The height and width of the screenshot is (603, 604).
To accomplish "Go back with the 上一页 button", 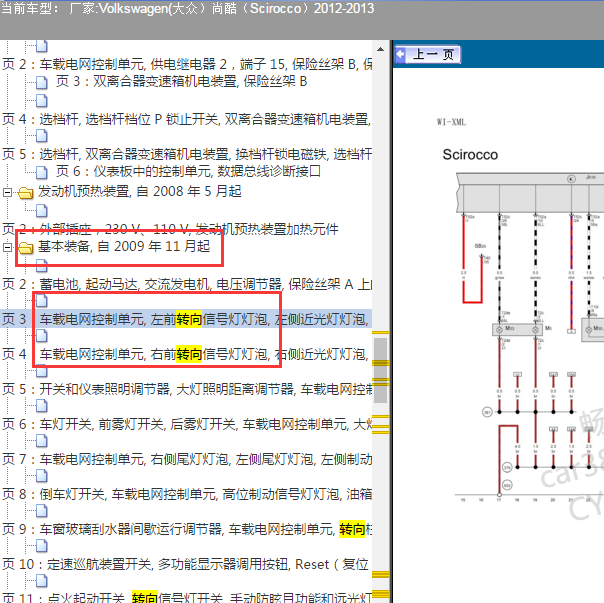I will coord(427,54).
